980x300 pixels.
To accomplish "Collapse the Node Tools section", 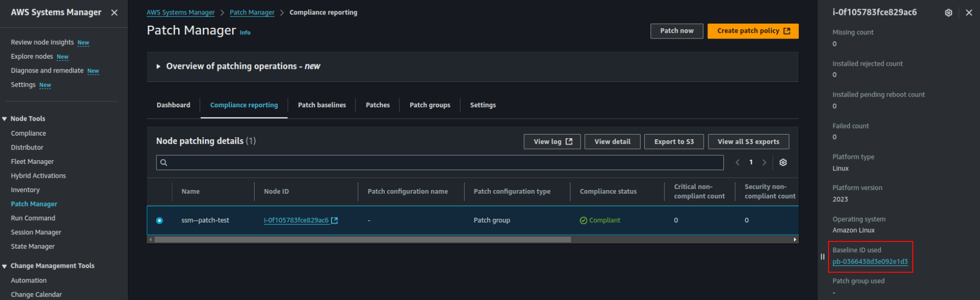I will coord(5,119).
